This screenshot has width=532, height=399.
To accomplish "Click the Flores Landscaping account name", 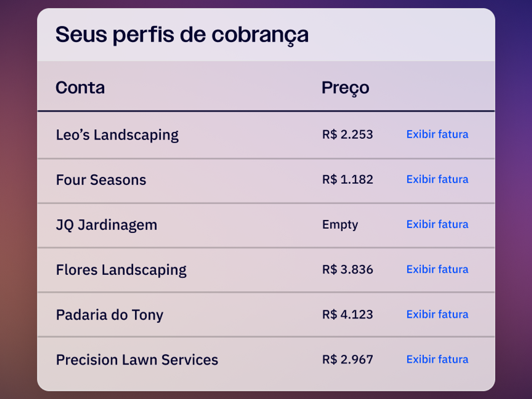I will (x=121, y=270).
